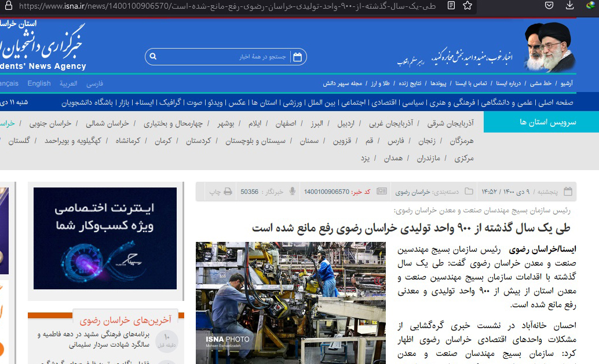This screenshot has height=364, width=599.
Task: Click the news code icon in info bar
Action: 382,192
